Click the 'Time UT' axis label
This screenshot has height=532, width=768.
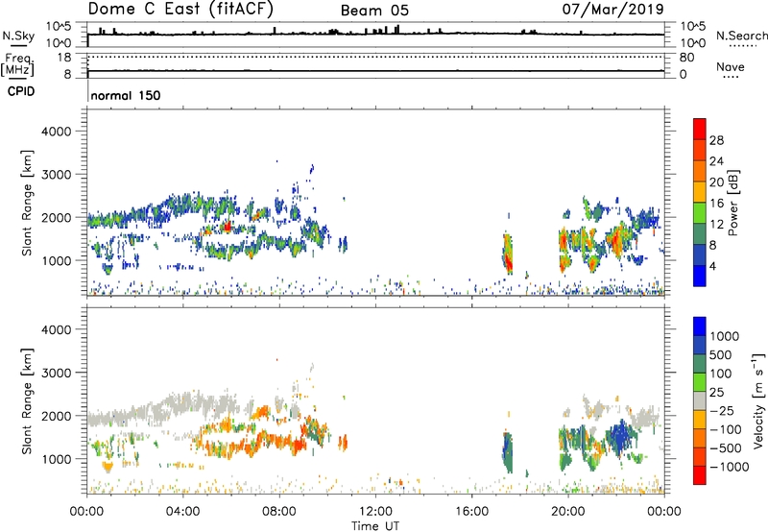[x=375, y=525]
